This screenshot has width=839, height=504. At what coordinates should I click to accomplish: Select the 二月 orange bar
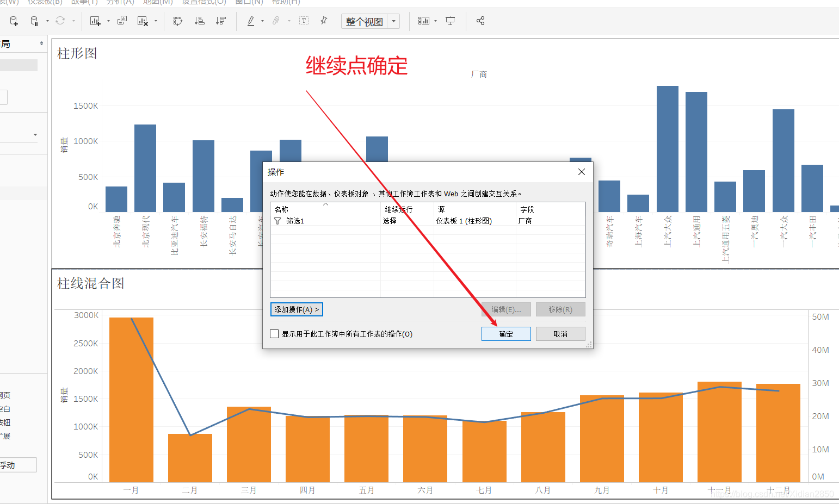point(190,458)
